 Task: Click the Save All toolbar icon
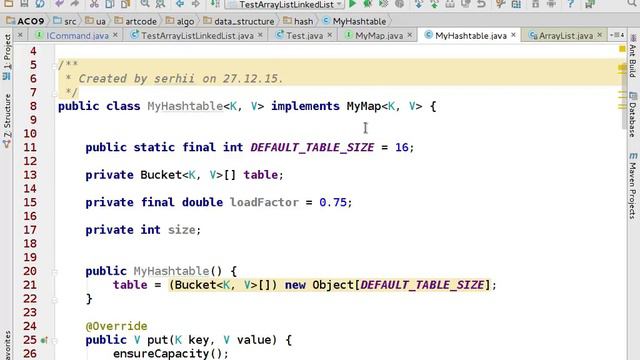coord(24,4)
